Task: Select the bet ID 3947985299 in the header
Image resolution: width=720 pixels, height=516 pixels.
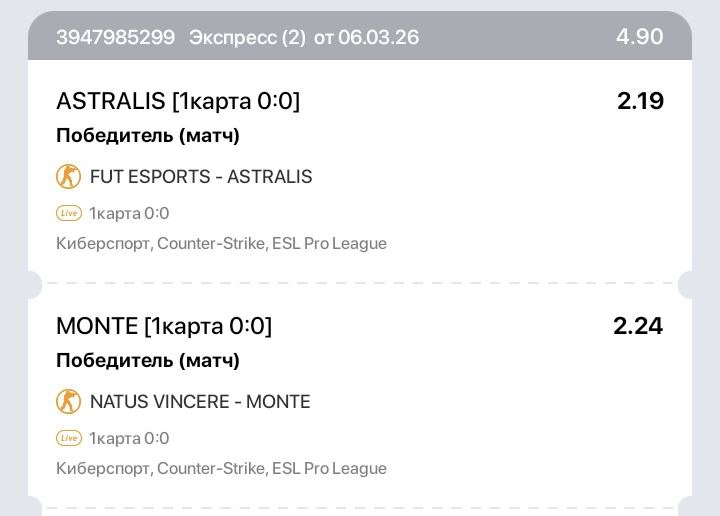Action: 115,38
